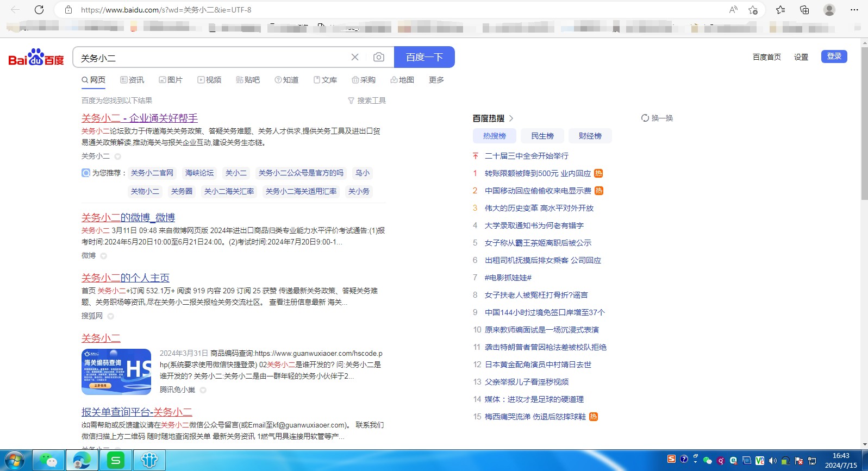This screenshot has width=868, height=471.
Task: Open the favorites list icon
Action: coord(780,10)
